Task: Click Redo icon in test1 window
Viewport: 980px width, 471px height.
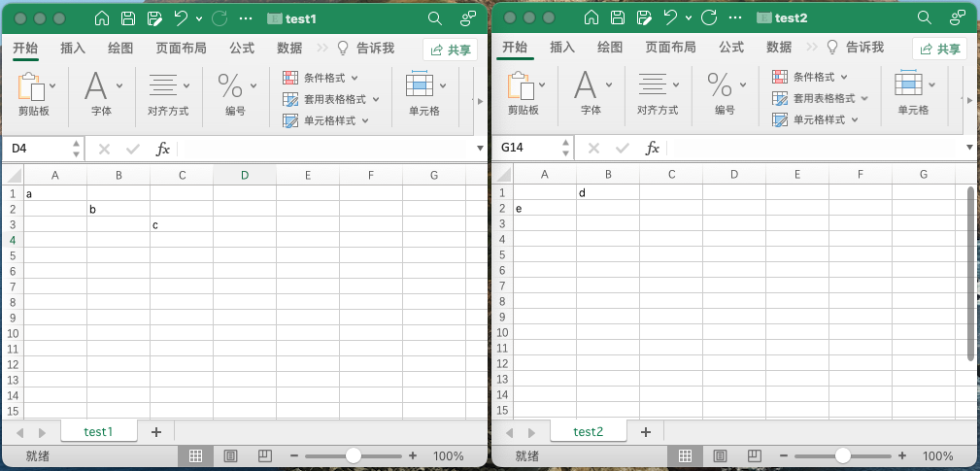Action: [x=220, y=18]
